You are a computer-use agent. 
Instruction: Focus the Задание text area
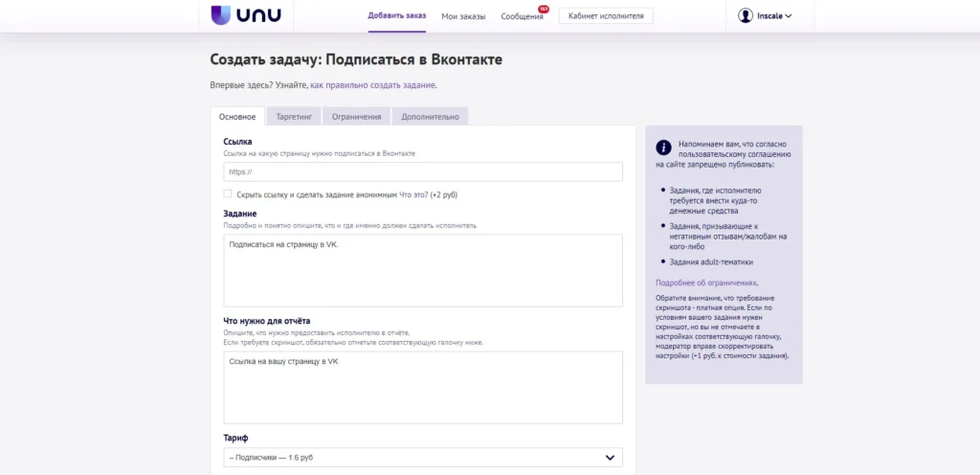423,271
